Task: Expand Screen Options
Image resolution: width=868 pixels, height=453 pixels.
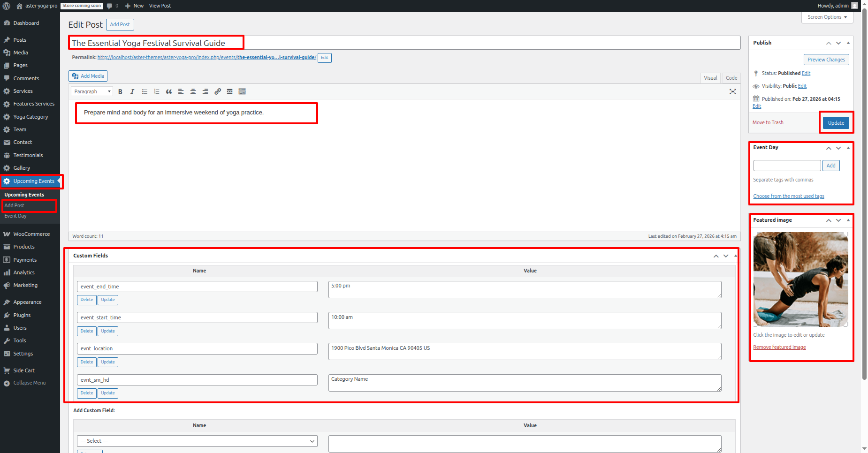Action: (827, 17)
